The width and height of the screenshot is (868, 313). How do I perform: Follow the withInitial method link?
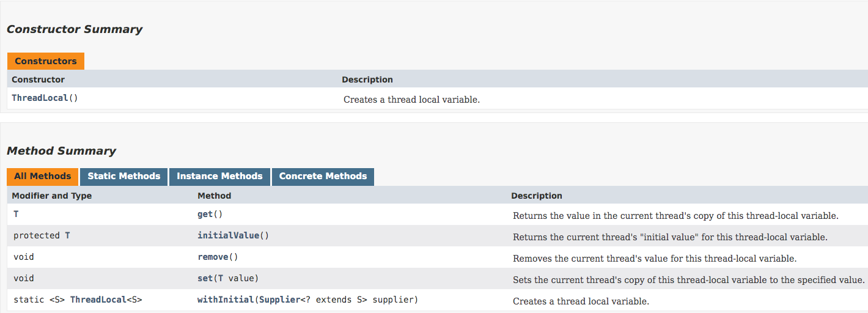(x=226, y=300)
